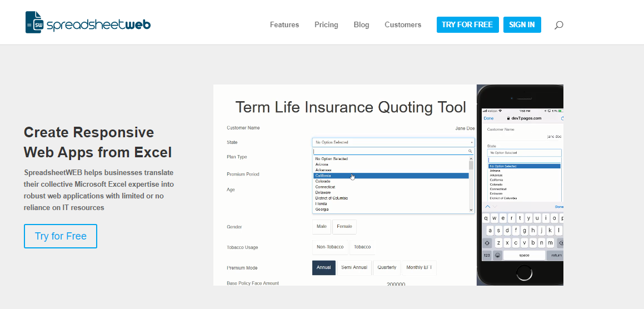
Task: Select the Female gender option
Action: (344, 227)
